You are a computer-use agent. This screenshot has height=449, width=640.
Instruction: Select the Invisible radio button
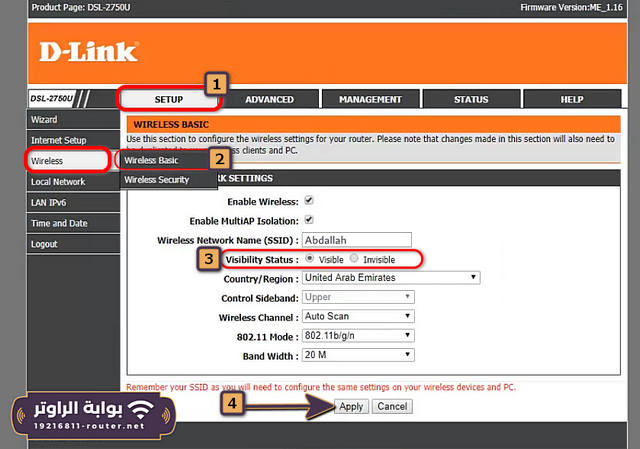[x=354, y=258]
